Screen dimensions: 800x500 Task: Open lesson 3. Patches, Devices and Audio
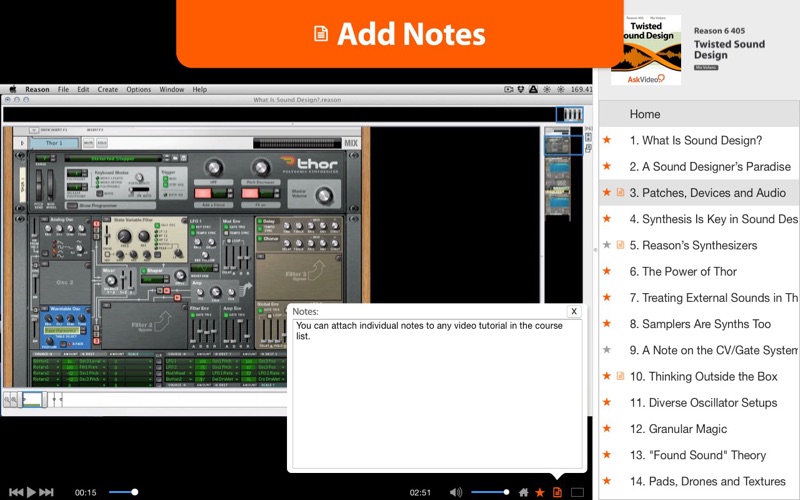699,193
